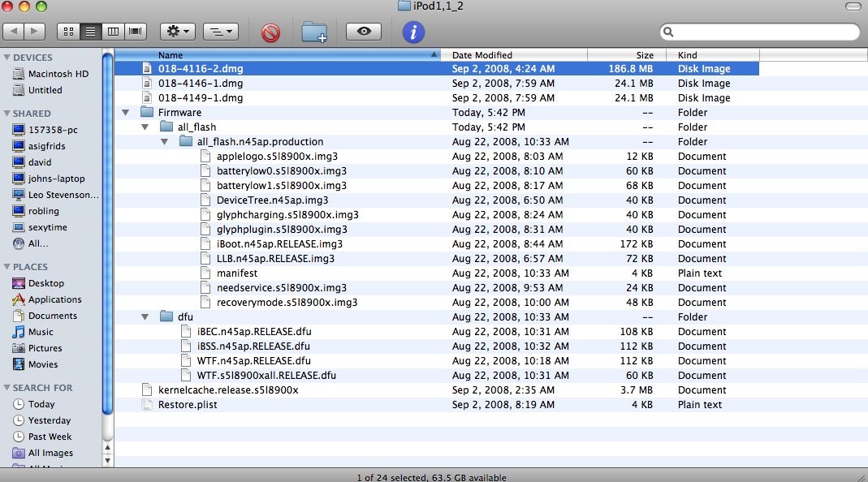Open shared computer david
Image resolution: width=868 pixels, height=482 pixels.
(x=32, y=162)
